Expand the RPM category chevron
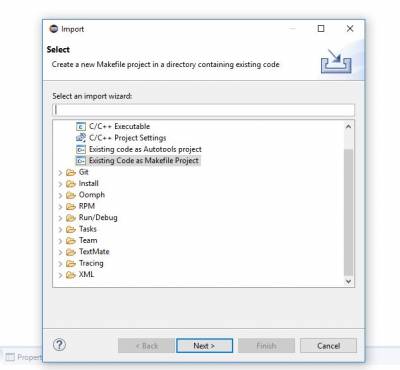400x370 pixels. click(60, 207)
